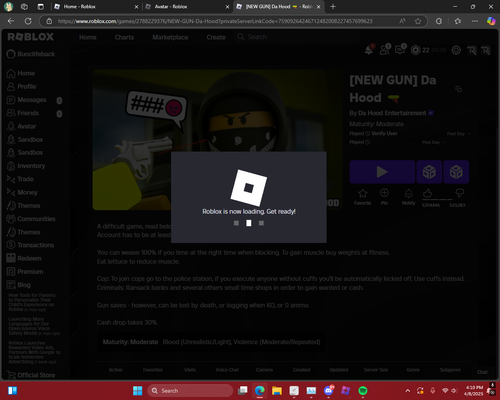
Task: Open browser settings and more ellipsis menu
Action: [475, 21]
